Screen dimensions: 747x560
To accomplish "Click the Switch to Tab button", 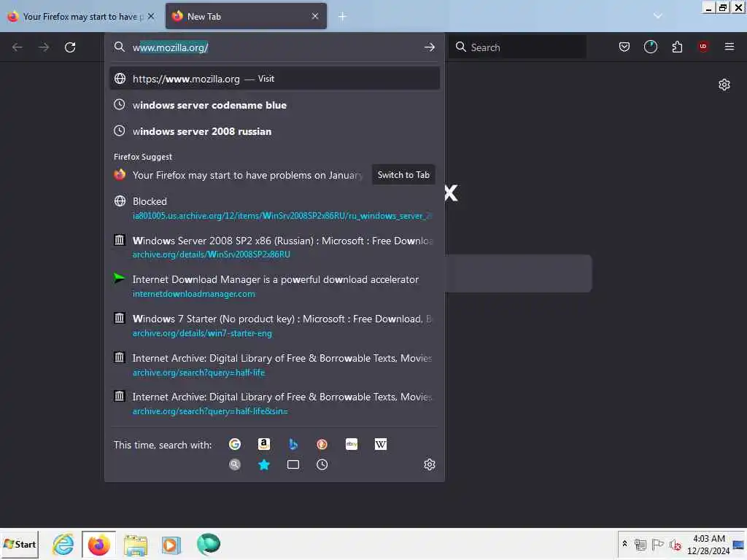I will 403,175.
